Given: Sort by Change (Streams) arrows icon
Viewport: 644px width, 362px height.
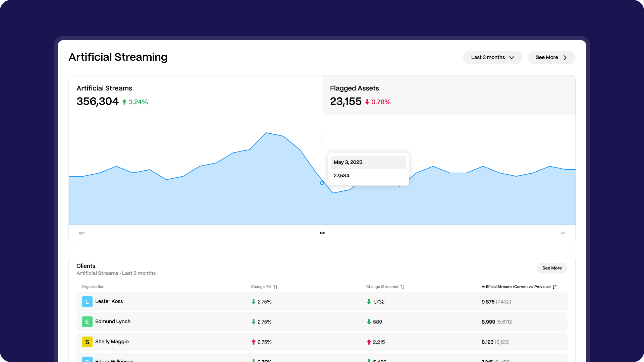Looking at the screenshot, I should coord(402,287).
